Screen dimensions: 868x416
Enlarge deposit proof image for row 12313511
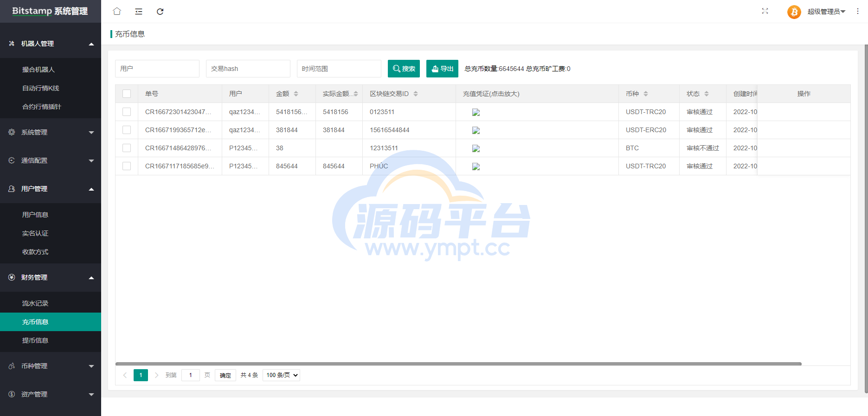point(476,148)
